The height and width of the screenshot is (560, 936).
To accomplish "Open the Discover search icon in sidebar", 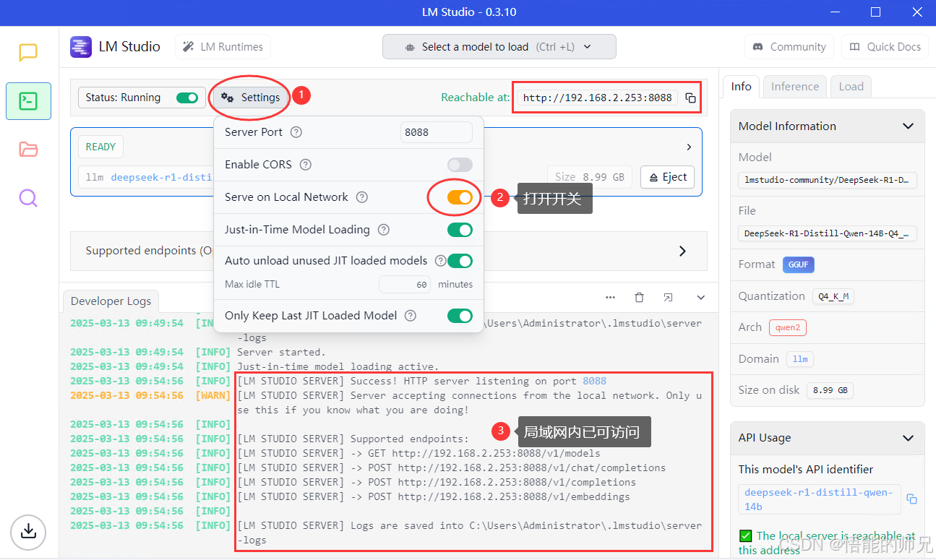I will pyautogui.click(x=28, y=198).
